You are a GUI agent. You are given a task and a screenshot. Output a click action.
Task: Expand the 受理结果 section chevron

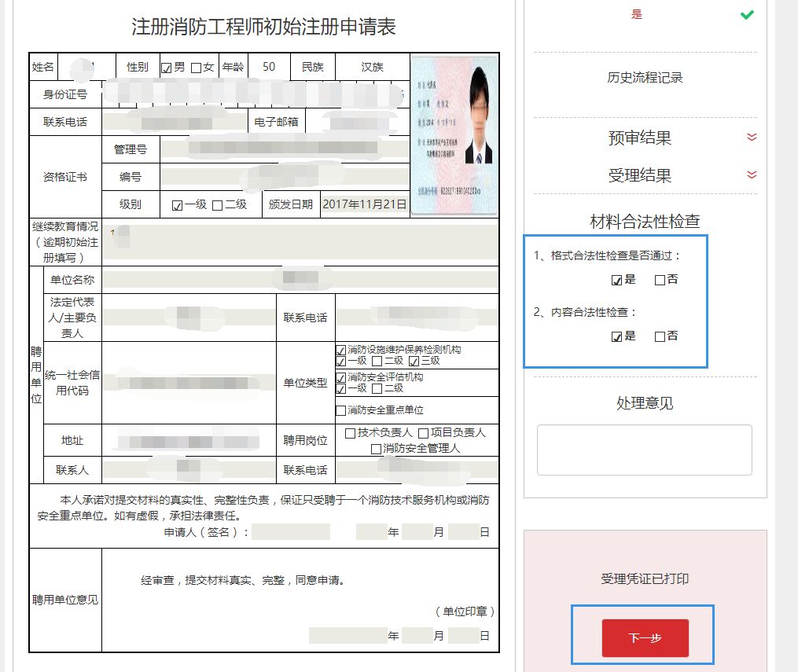point(751,176)
